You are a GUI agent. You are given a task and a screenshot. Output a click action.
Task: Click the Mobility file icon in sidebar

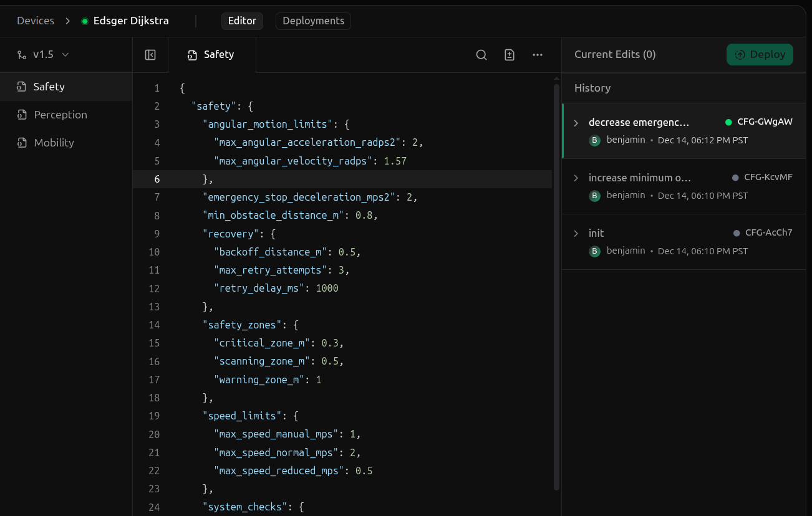pos(22,143)
